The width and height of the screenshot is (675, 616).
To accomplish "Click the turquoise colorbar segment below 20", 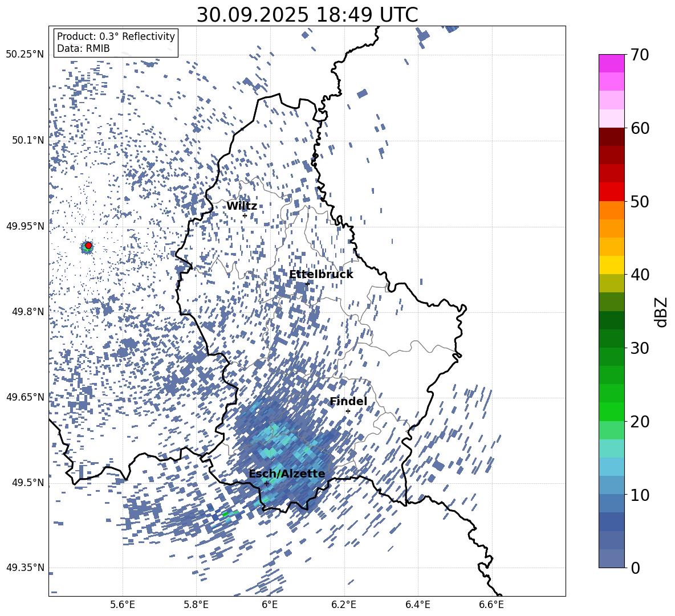I will pos(612,448).
